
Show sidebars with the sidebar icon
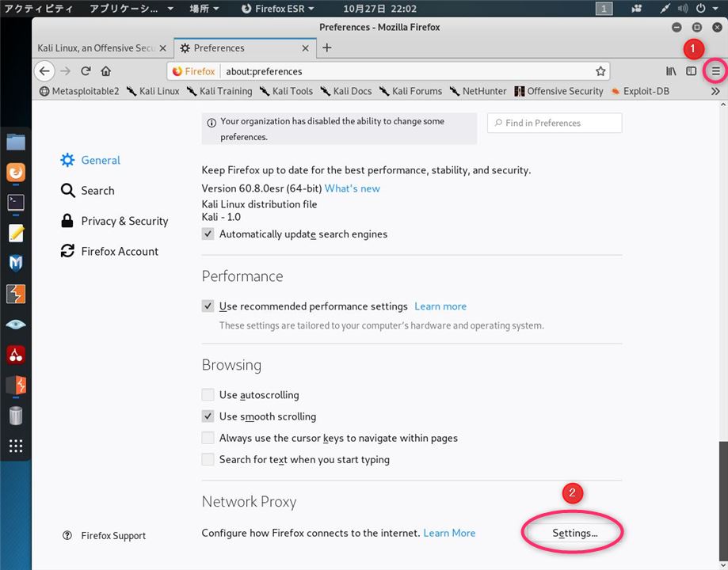[692, 71]
